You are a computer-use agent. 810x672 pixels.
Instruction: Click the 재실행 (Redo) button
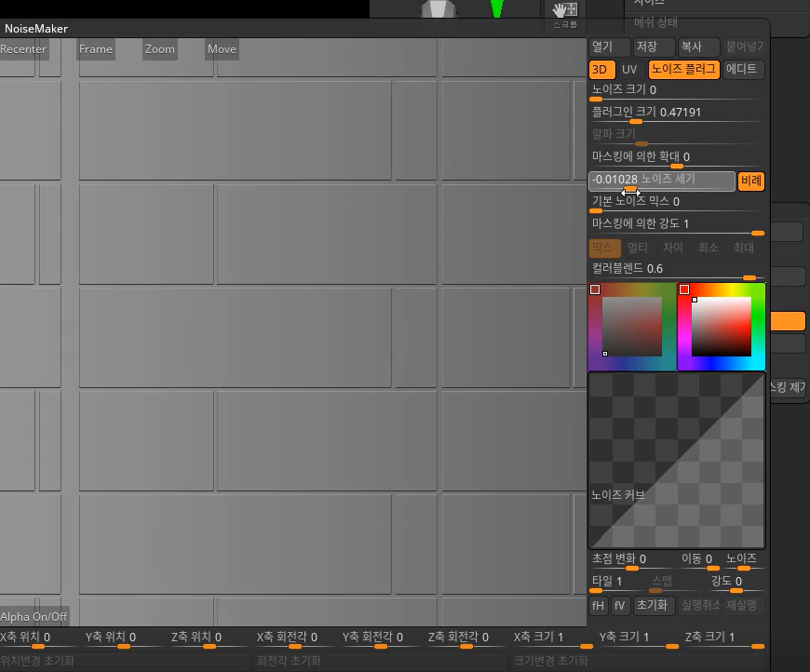click(x=743, y=605)
